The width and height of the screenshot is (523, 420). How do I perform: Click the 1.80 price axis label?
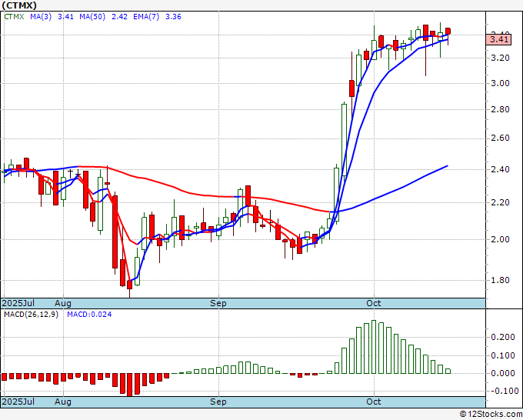click(501, 280)
